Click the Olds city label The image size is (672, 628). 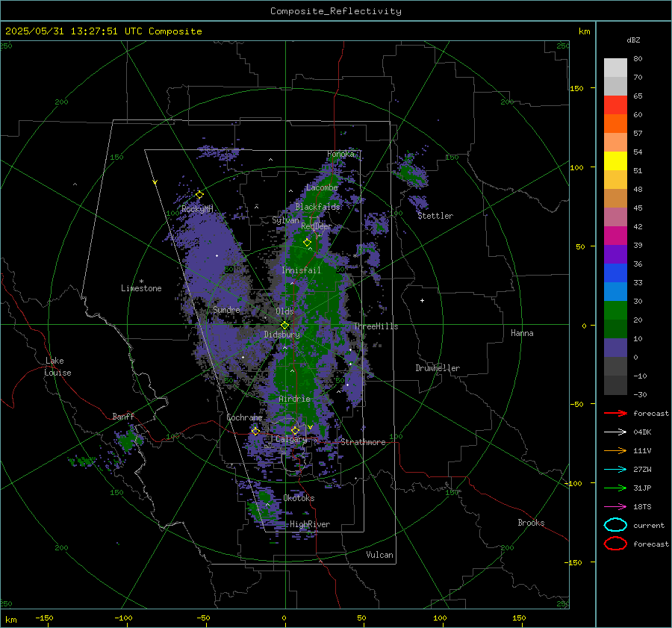point(284,311)
